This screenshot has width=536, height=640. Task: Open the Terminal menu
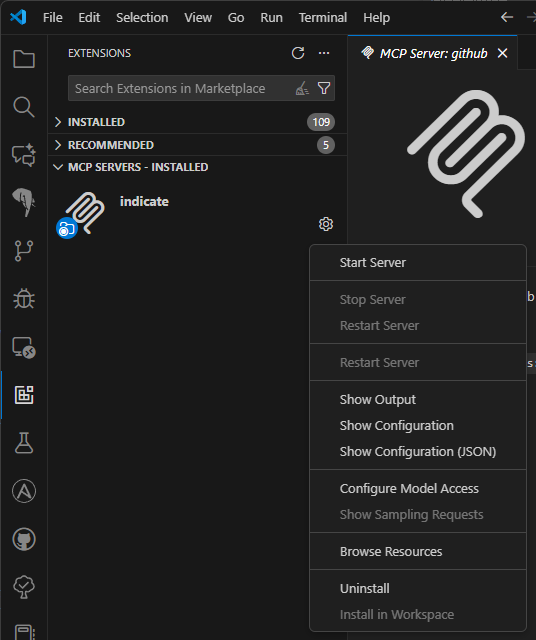(x=323, y=18)
